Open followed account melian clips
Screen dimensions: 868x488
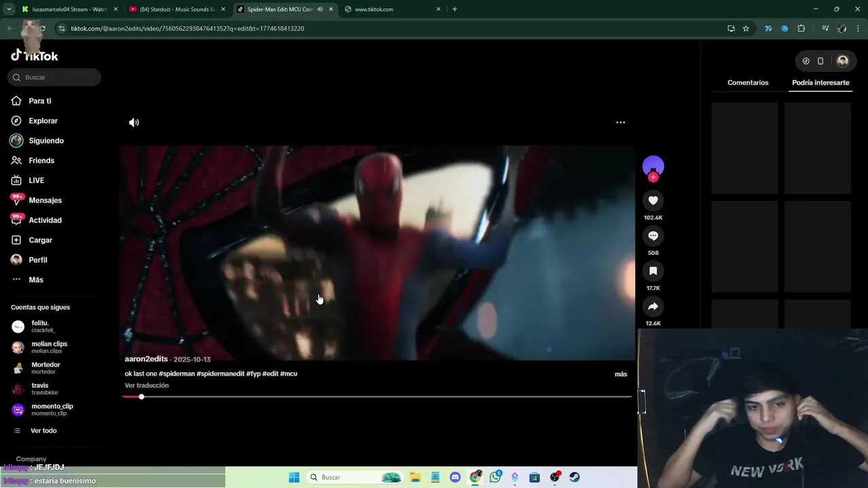[42, 348]
